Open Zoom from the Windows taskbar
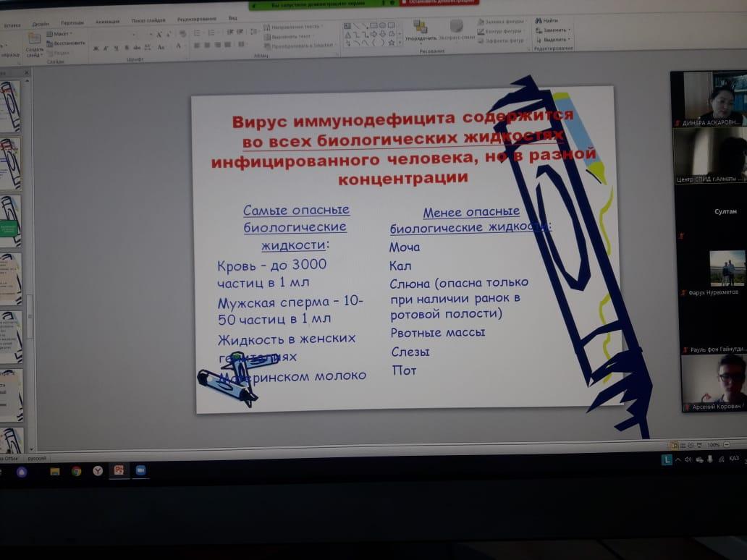The height and width of the screenshot is (560, 747). click(140, 470)
